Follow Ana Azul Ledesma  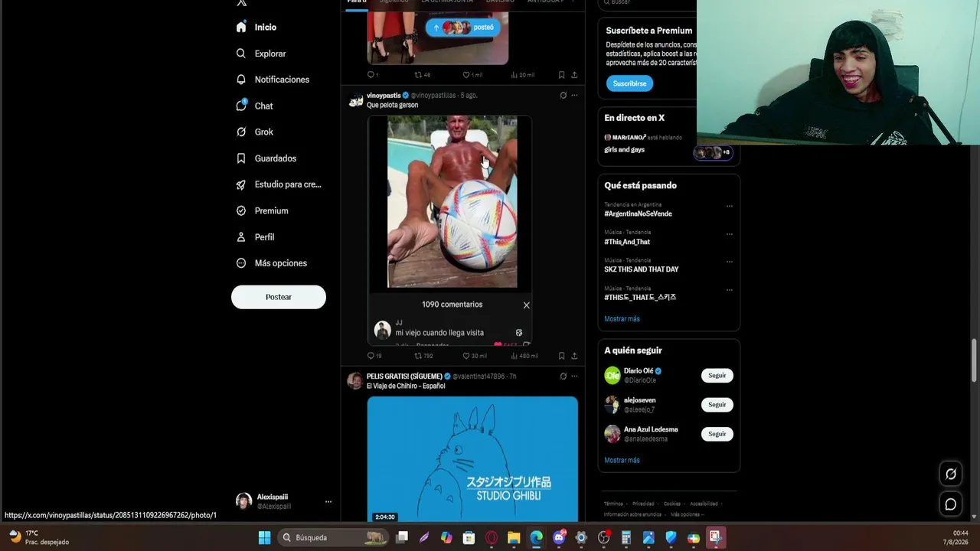point(717,434)
